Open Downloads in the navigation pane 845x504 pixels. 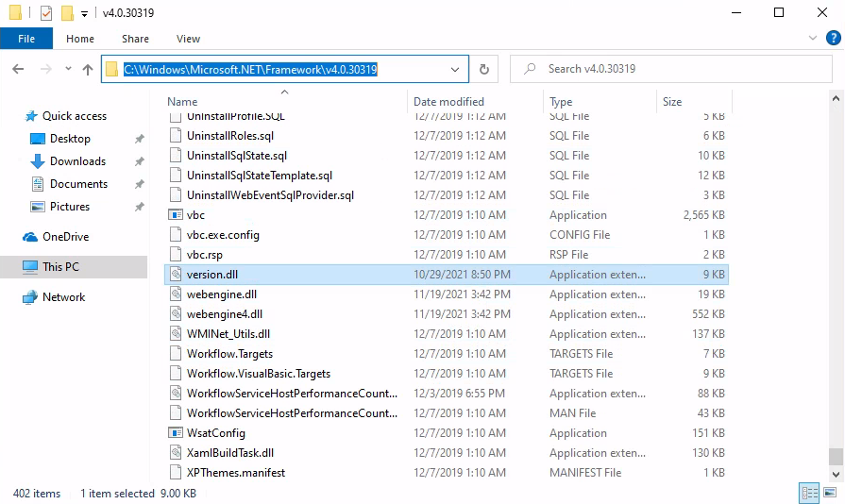tap(77, 161)
